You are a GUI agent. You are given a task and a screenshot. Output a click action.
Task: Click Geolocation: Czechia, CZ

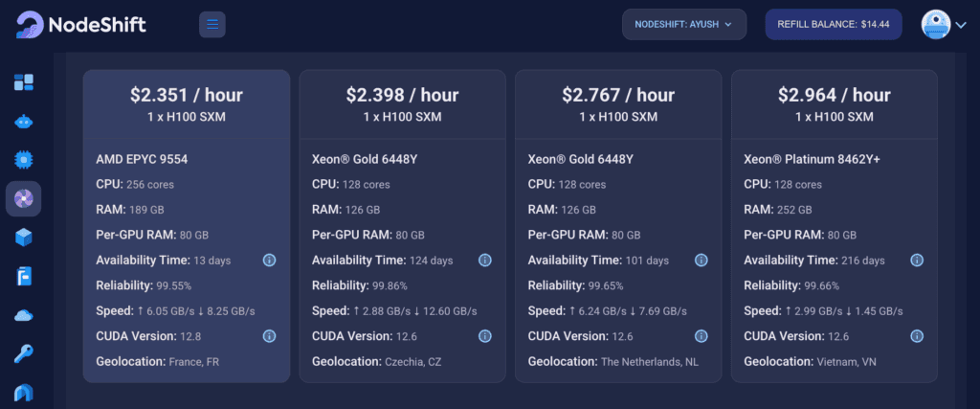click(377, 361)
